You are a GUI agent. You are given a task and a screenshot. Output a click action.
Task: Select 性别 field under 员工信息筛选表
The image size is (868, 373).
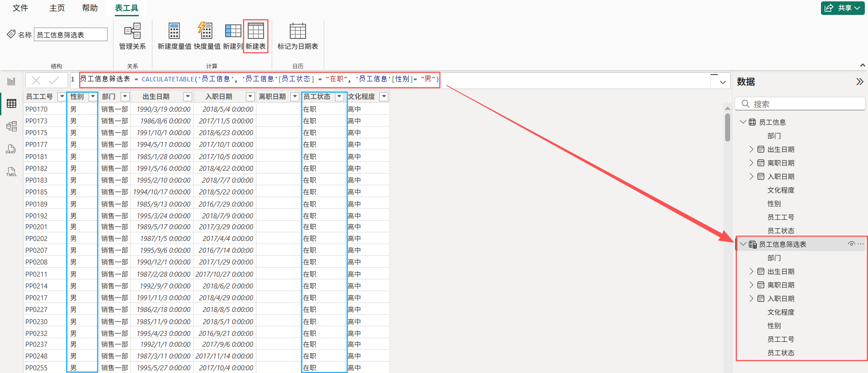click(x=774, y=326)
